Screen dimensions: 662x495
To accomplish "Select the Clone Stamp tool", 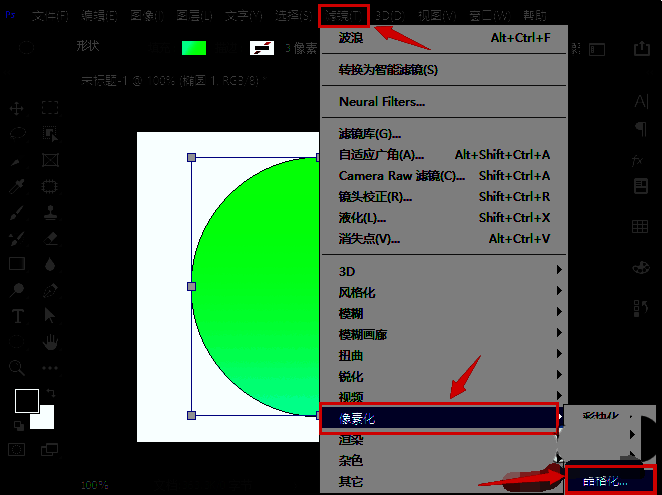I will tap(50, 212).
